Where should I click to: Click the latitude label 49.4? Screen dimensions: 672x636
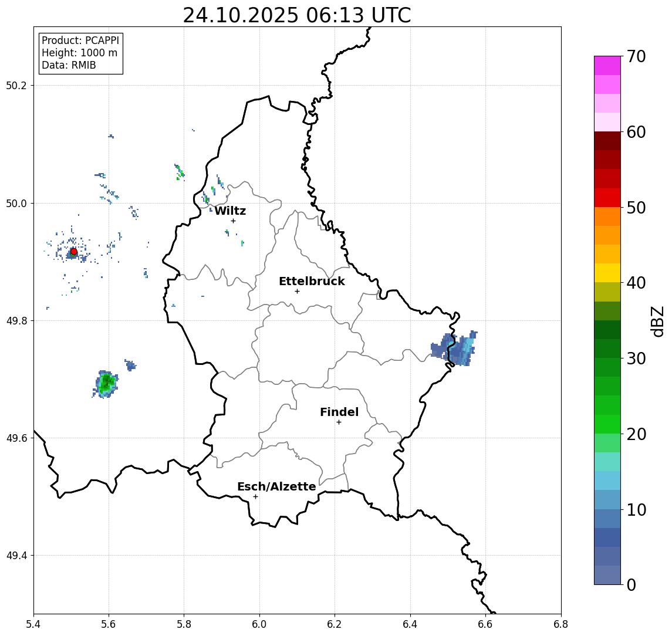point(16,556)
